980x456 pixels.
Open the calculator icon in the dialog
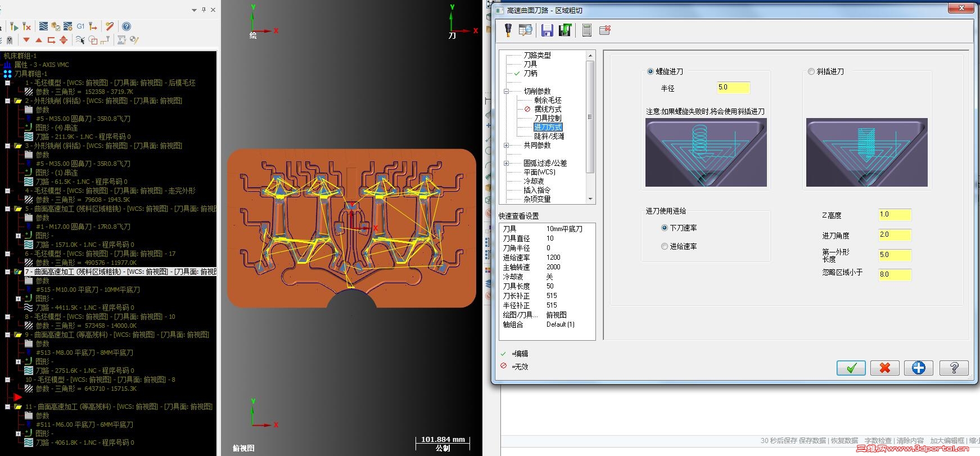[x=586, y=30]
